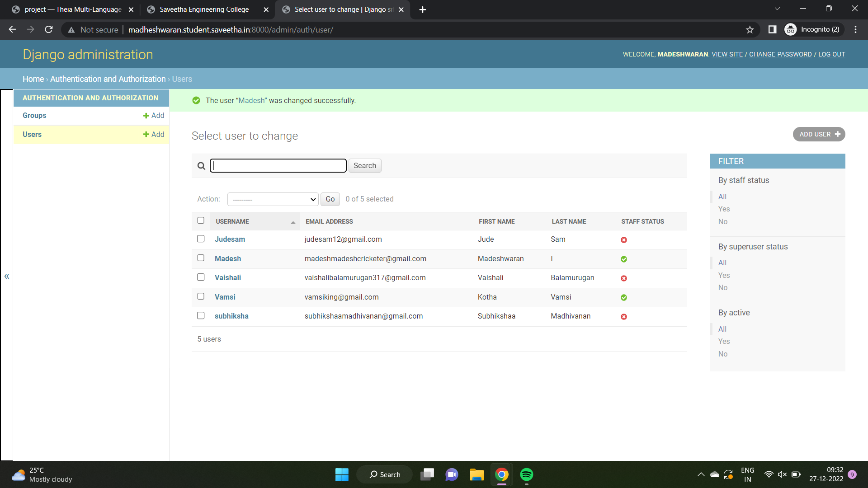Check the row checkbox for subhiksha
Screen dimensions: 868x488
click(201, 315)
